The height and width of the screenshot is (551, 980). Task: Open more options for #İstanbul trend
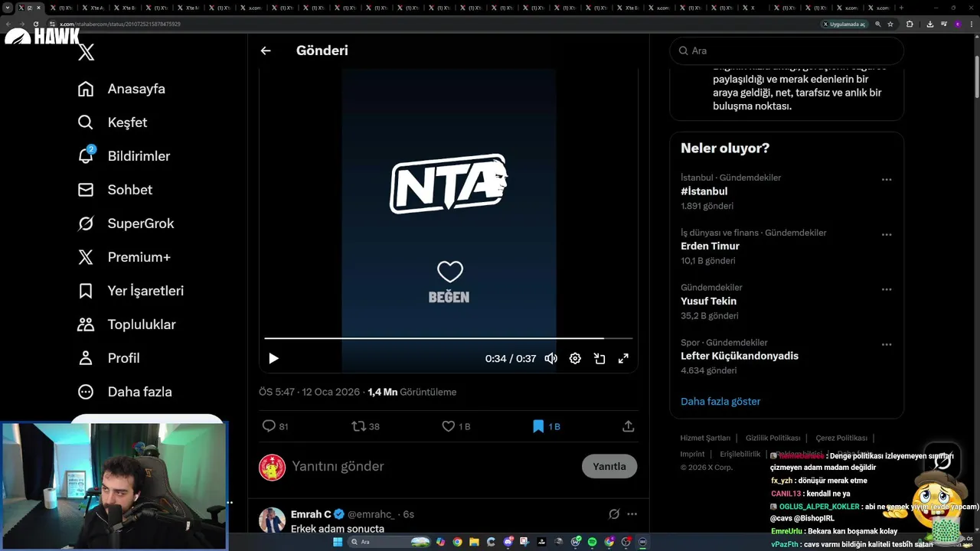tap(887, 180)
